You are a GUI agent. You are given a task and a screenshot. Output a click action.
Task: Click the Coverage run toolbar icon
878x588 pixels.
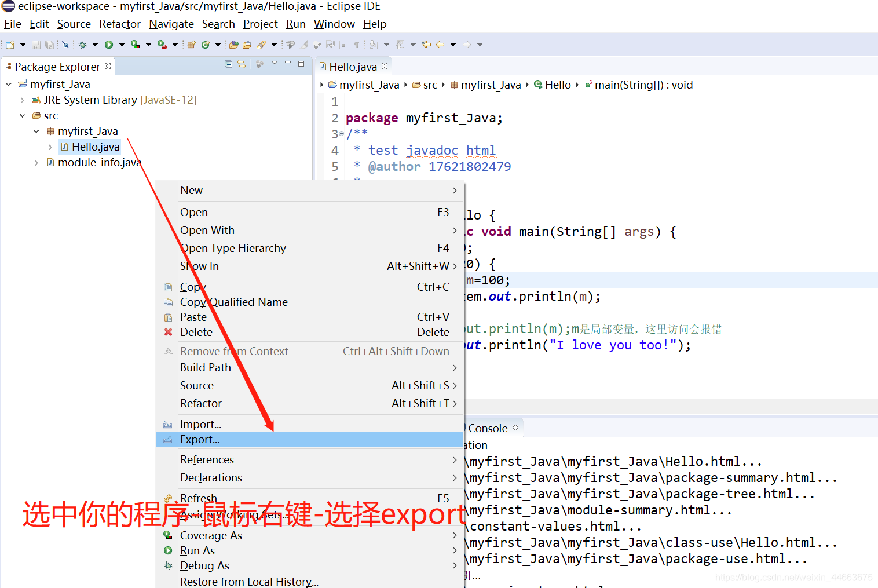[x=135, y=45]
